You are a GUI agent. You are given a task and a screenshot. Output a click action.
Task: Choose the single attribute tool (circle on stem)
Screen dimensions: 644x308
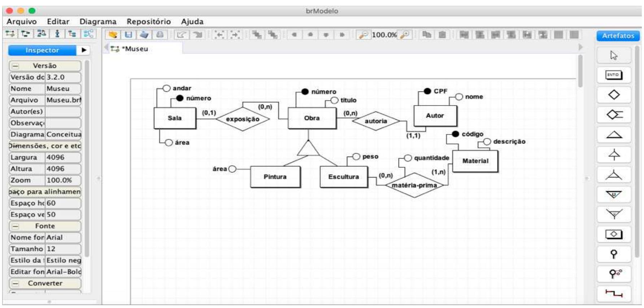614,254
